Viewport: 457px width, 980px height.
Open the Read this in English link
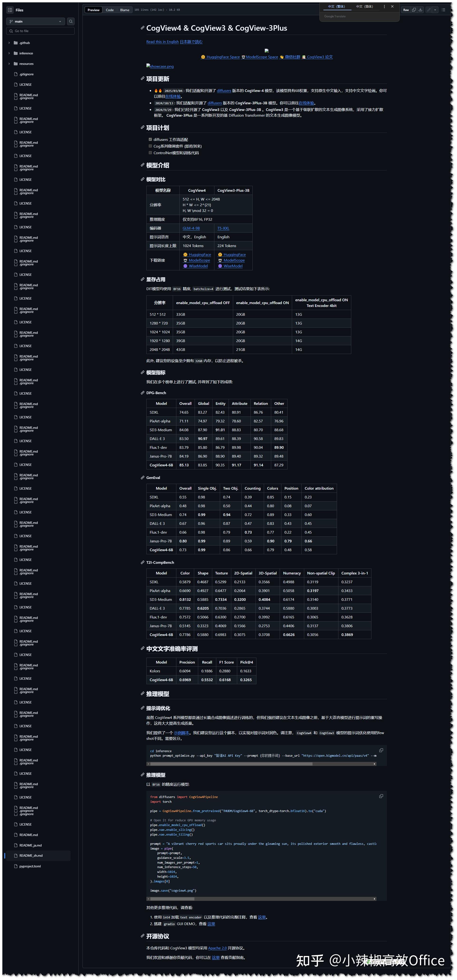(163, 42)
